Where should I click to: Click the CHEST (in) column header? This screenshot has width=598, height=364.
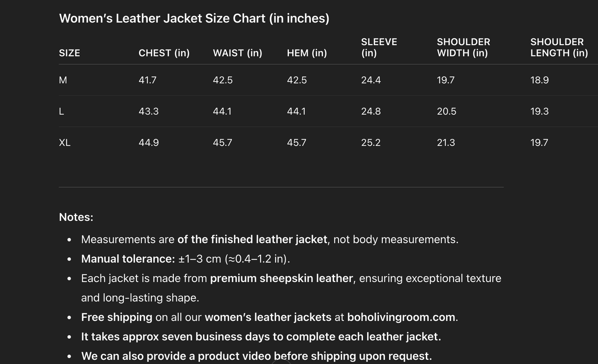164,53
